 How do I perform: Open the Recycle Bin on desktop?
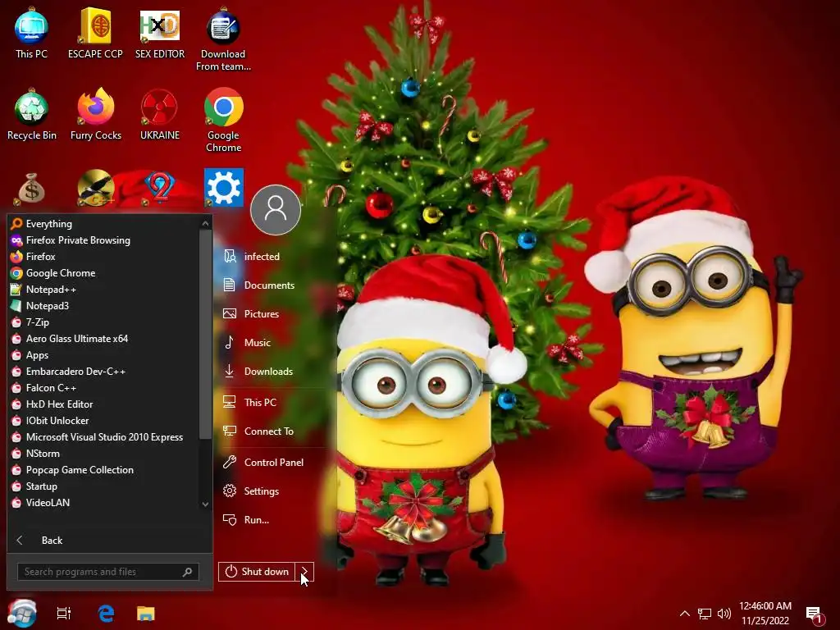pos(32,115)
